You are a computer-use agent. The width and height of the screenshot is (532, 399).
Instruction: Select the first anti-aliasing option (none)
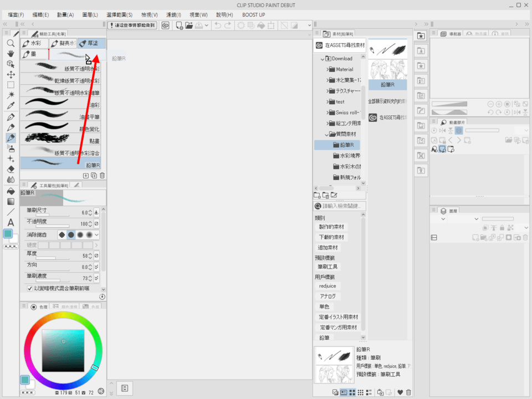62,235
